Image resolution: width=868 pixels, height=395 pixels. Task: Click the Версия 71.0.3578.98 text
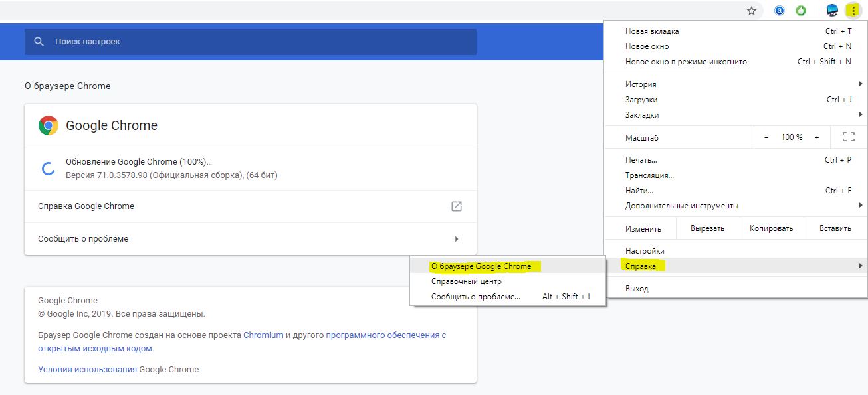coord(171,176)
